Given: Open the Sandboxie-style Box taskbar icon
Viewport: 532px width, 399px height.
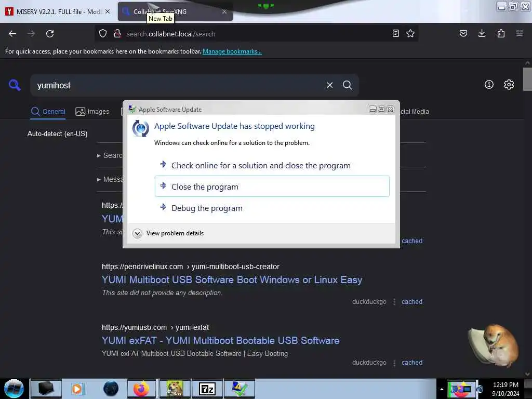Looking at the screenshot, I should [175, 389].
